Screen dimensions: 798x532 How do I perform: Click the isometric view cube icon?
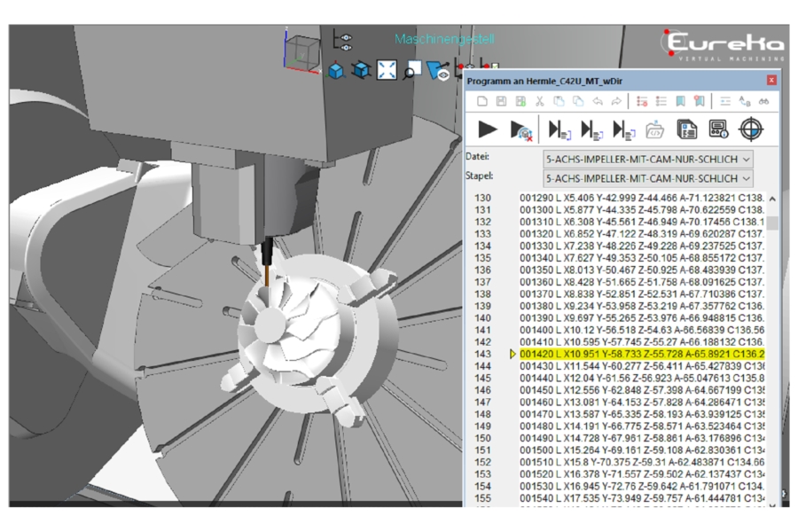[x=336, y=70]
